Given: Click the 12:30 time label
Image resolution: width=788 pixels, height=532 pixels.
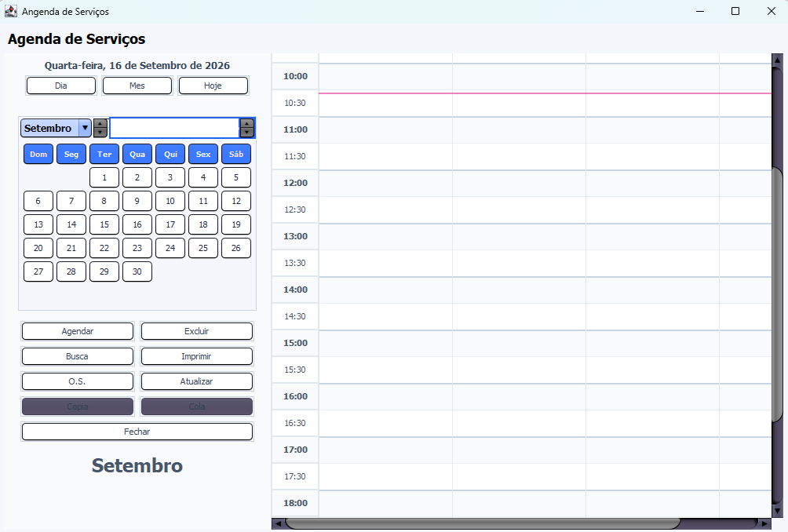Looking at the screenshot, I should coord(295,210).
